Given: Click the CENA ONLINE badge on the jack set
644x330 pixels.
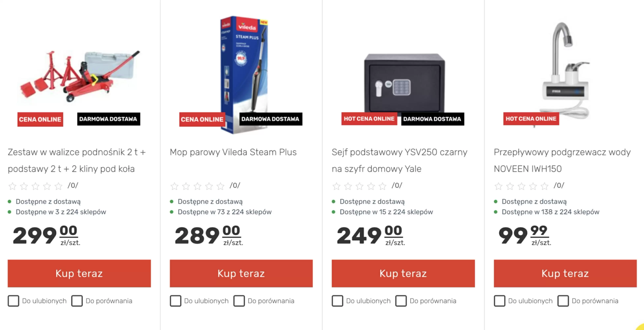Looking at the screenshot, I should click(40, 119).
